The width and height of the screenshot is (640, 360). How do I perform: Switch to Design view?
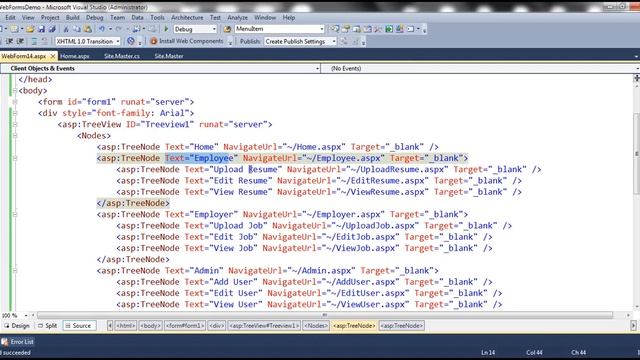point(17,326)
